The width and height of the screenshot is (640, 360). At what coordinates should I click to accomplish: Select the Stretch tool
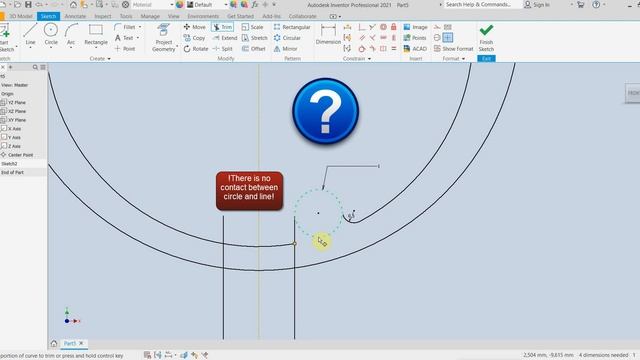(x=255, y=38)
